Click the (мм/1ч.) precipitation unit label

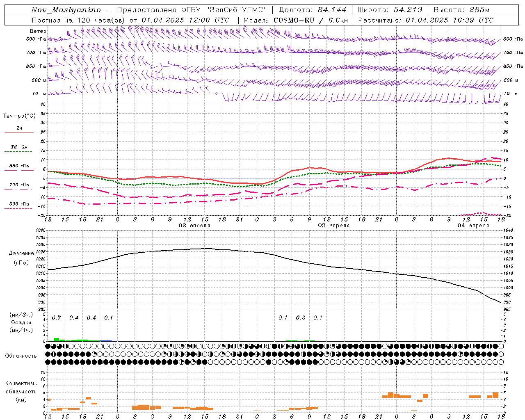pyautogui.click(x=21, y=330)
